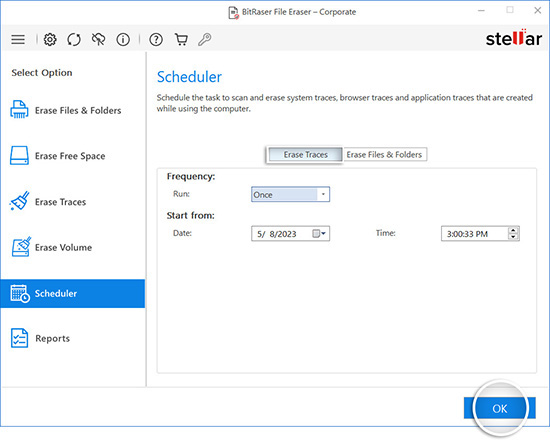This screenshot has height=441, width=550.
Task: Click the Erase Files & Folders shredder icon
Action: (19, 109)
